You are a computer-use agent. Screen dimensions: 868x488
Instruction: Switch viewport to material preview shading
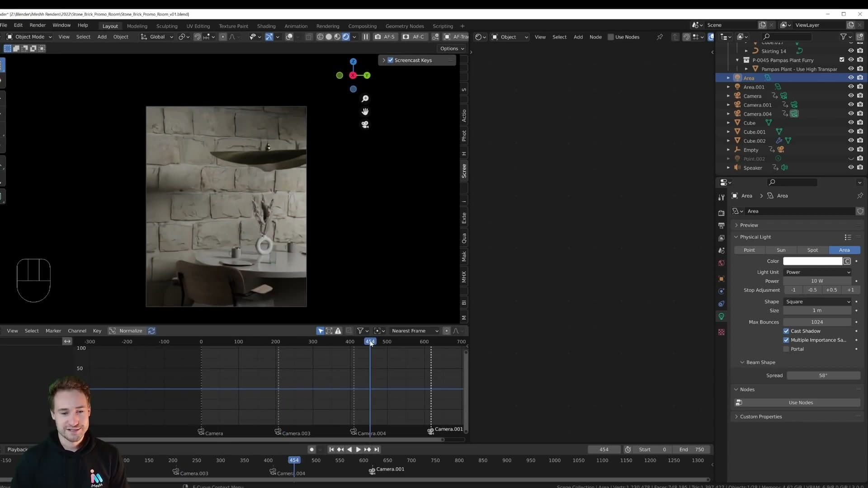point(337,37)
